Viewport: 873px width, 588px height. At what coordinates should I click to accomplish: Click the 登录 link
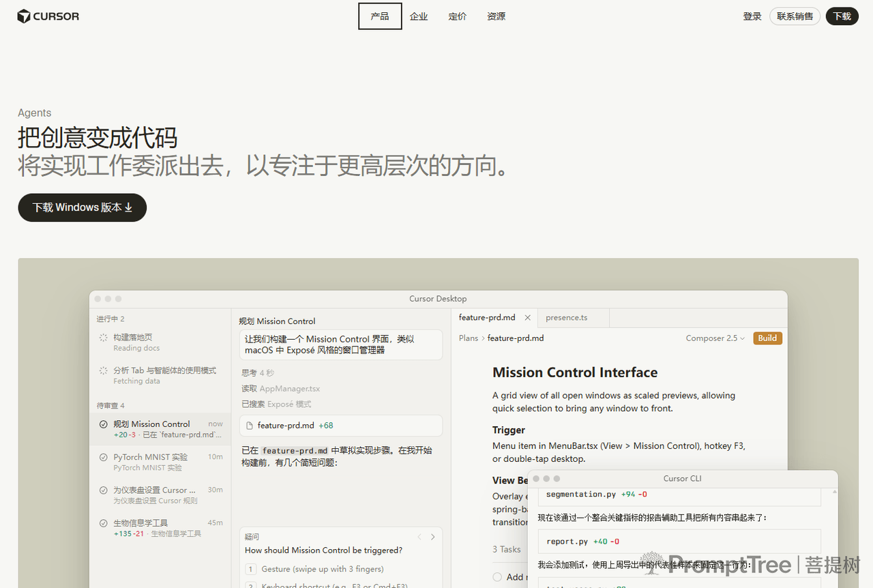(752, 16)
